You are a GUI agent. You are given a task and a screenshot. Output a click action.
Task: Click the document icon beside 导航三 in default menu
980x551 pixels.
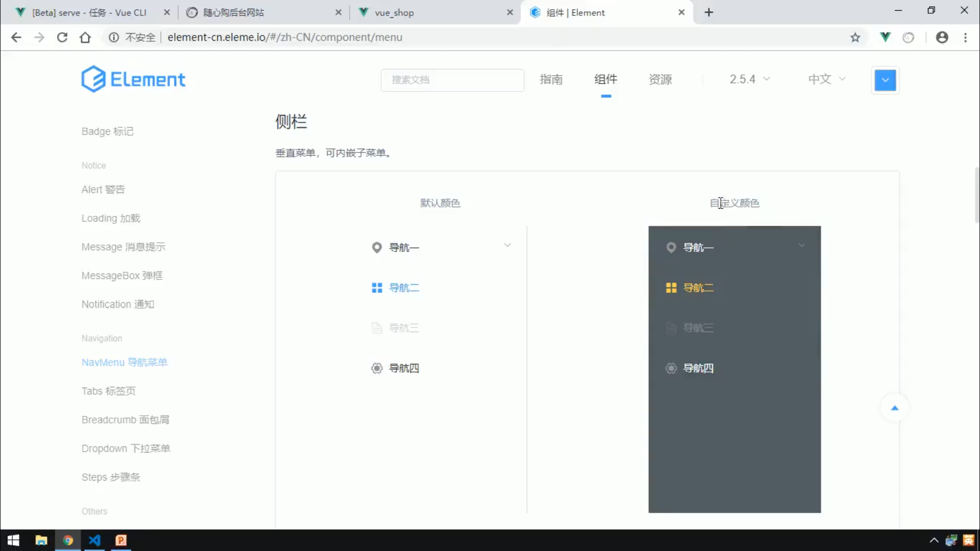(377, 328)
